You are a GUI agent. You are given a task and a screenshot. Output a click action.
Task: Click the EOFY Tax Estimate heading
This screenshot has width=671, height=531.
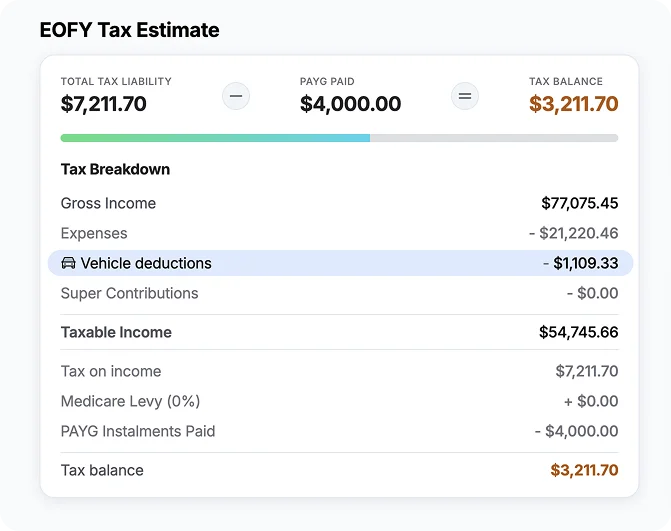coord(129,30)
